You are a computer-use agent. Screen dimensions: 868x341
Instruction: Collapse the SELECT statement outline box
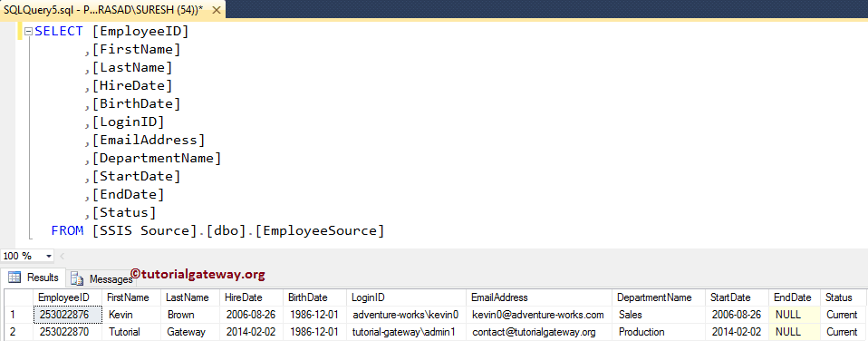(29, 32)
